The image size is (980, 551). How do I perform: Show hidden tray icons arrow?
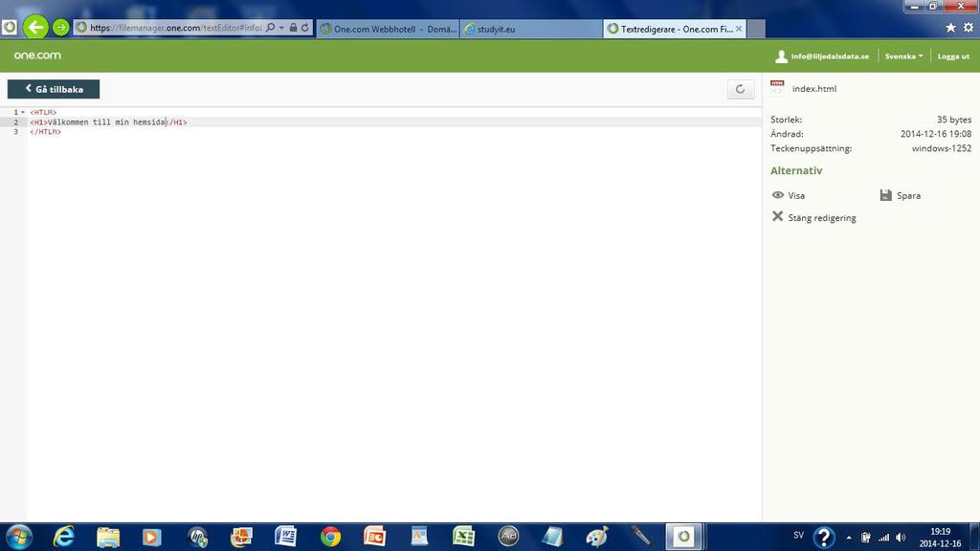849,538
